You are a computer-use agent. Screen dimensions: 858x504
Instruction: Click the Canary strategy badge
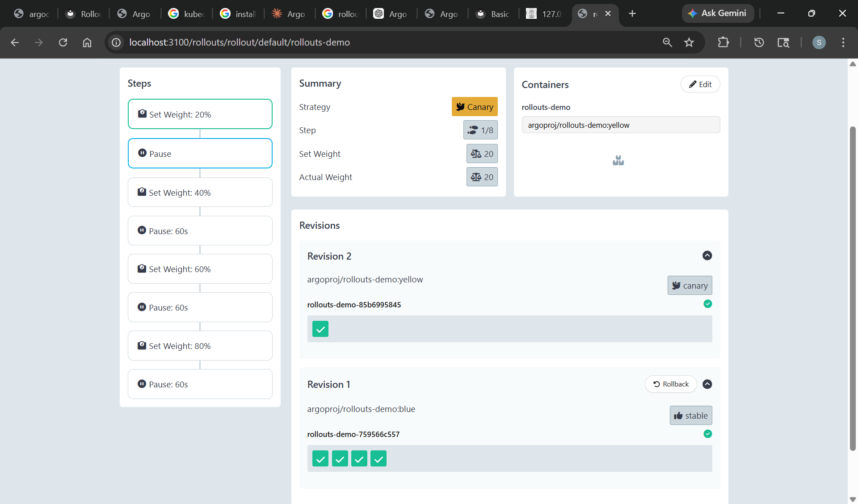475,107
